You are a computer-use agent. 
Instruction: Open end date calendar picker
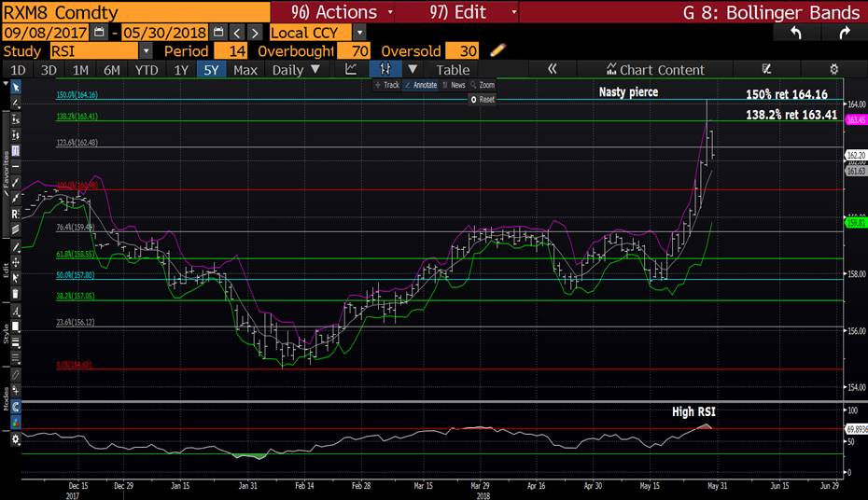click(x=218, y=32)
